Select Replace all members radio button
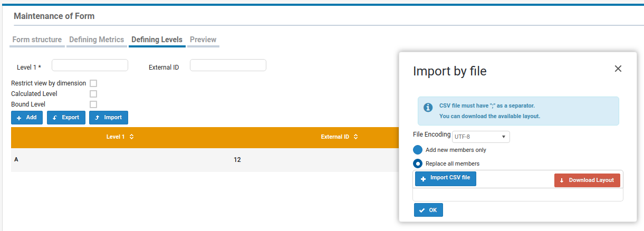Image resolution: width=644 pixels, height=231 pixels. coord(418,163)
